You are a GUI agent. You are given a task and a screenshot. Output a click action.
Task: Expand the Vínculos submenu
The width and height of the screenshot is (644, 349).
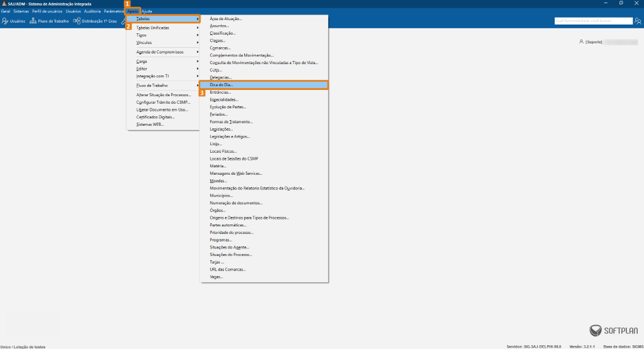point(163,43)
